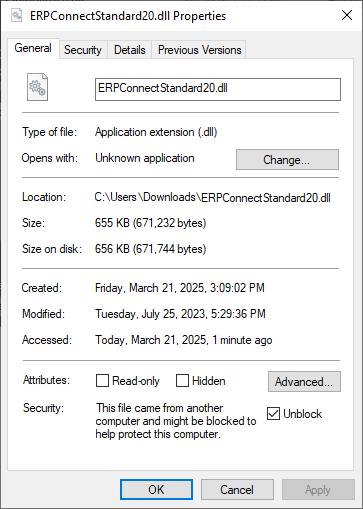Enable the Read-only attribute checkbox
363x509 pixels.
[x=102, y=380]
